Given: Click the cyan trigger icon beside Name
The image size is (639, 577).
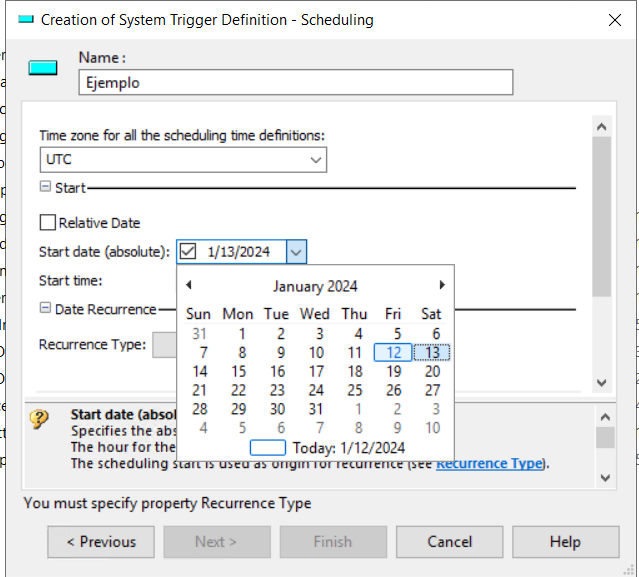Looking at the screenshot, I should point(43,68).
